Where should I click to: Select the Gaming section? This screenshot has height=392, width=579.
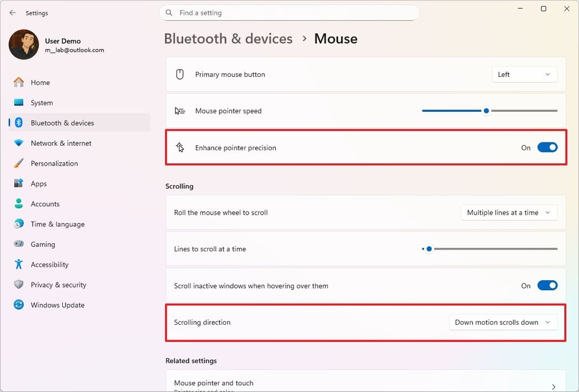pos(42,244)
